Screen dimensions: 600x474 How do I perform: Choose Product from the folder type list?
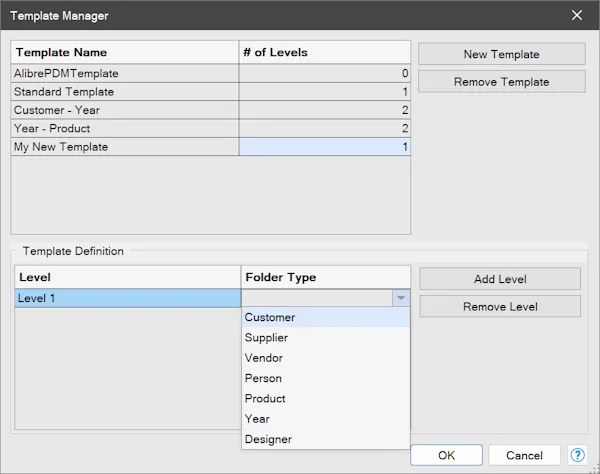click(x=326, y=398)
